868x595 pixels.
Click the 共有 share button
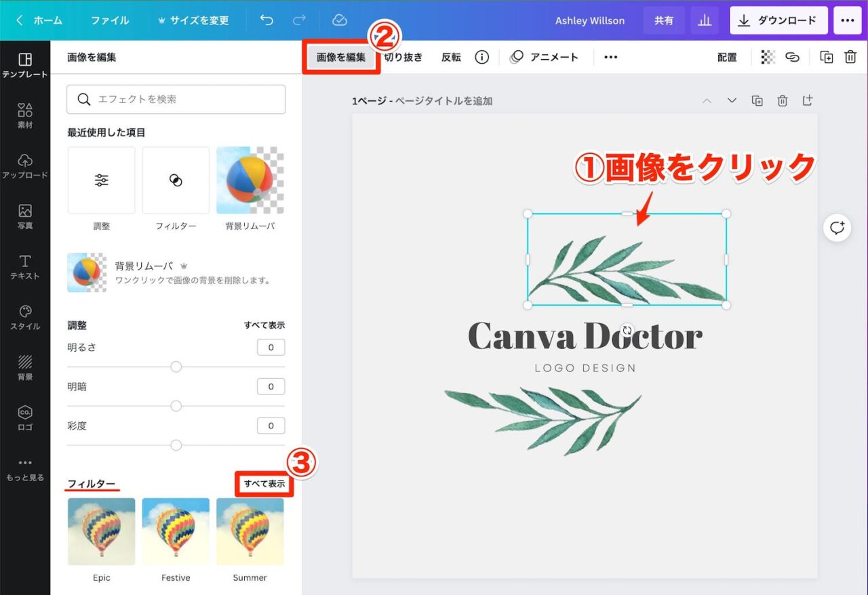(x=664, y=20)
